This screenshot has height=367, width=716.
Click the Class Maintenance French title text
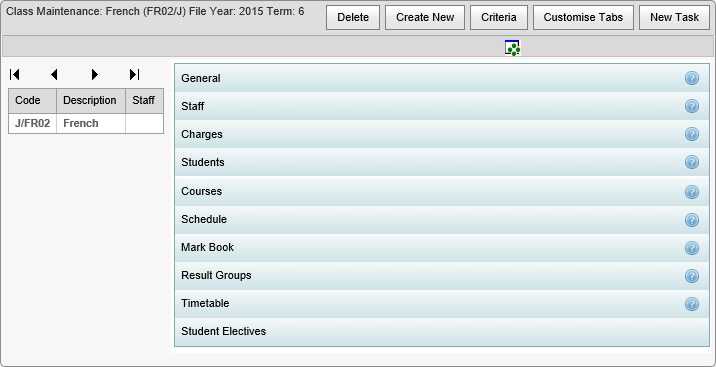click(x=155, y=11)
